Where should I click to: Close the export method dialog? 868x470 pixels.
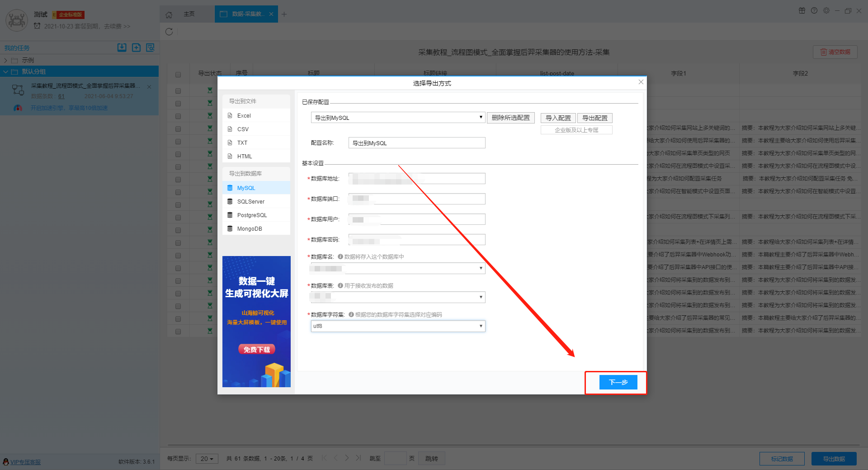[x=641, y=82]
